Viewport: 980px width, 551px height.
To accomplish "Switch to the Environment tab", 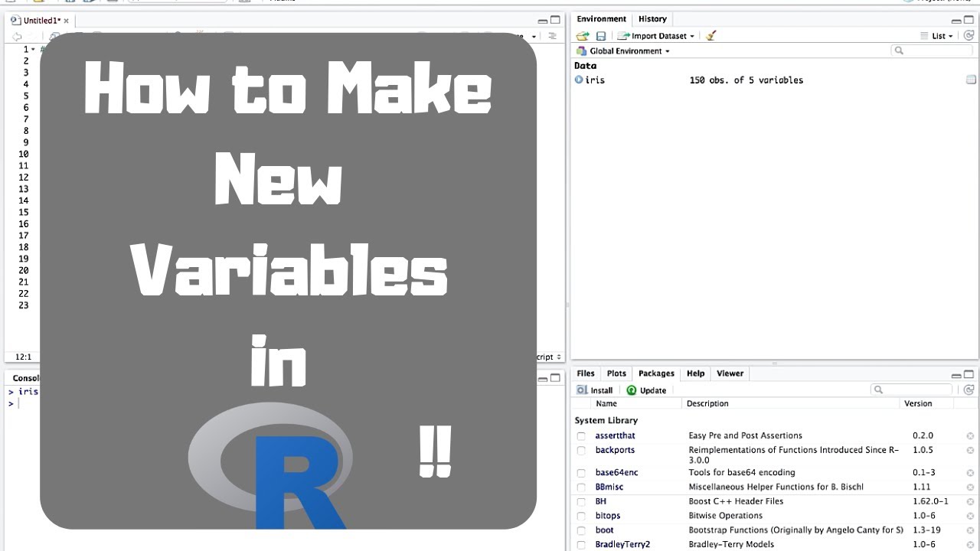I will point(601,19).
